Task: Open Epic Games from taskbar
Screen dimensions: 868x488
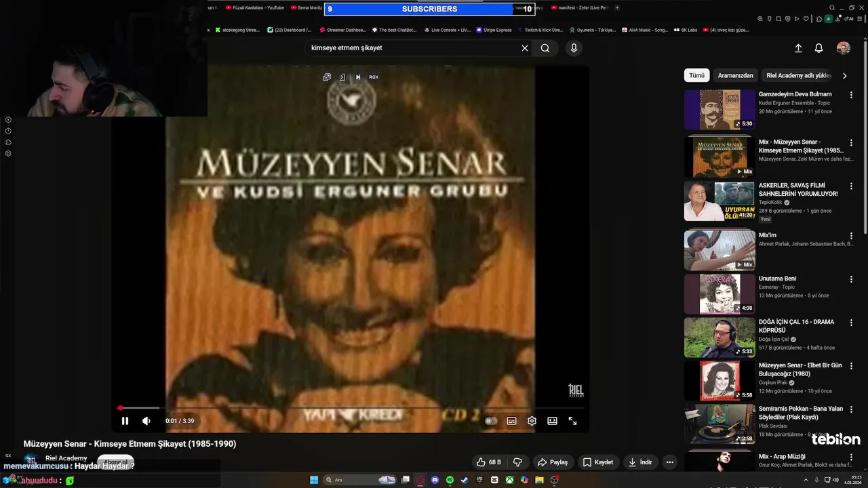Action: click(x=479, y=480)
